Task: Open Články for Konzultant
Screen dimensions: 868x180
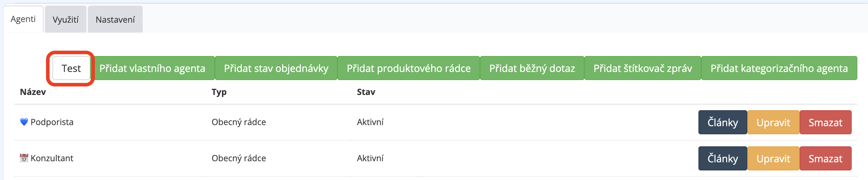Action: (x=723, y=158)
